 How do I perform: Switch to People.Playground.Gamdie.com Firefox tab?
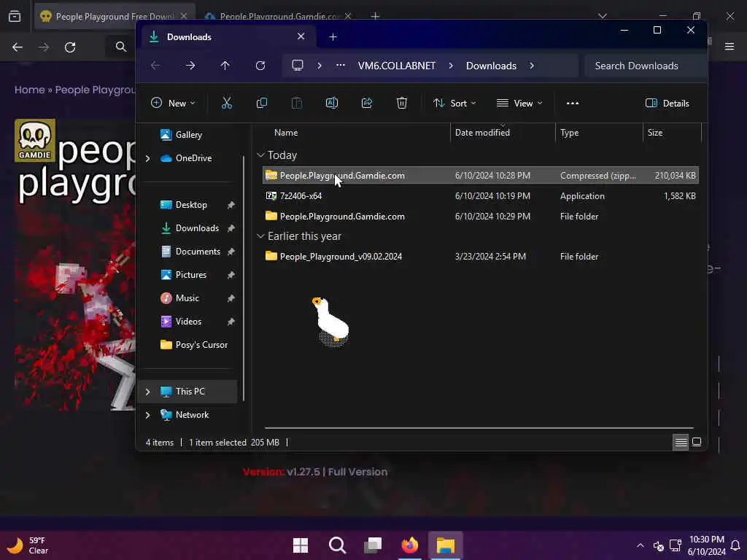(278, 16)
